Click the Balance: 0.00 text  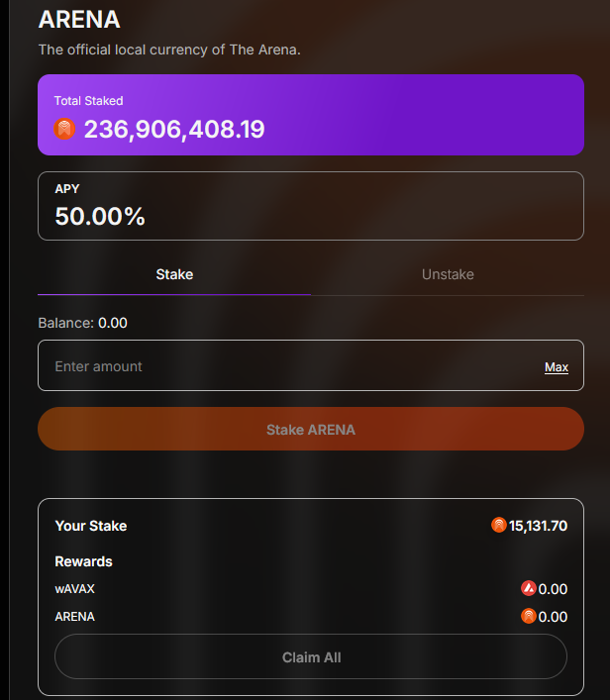pyautogui.click(x=82, y=323)
